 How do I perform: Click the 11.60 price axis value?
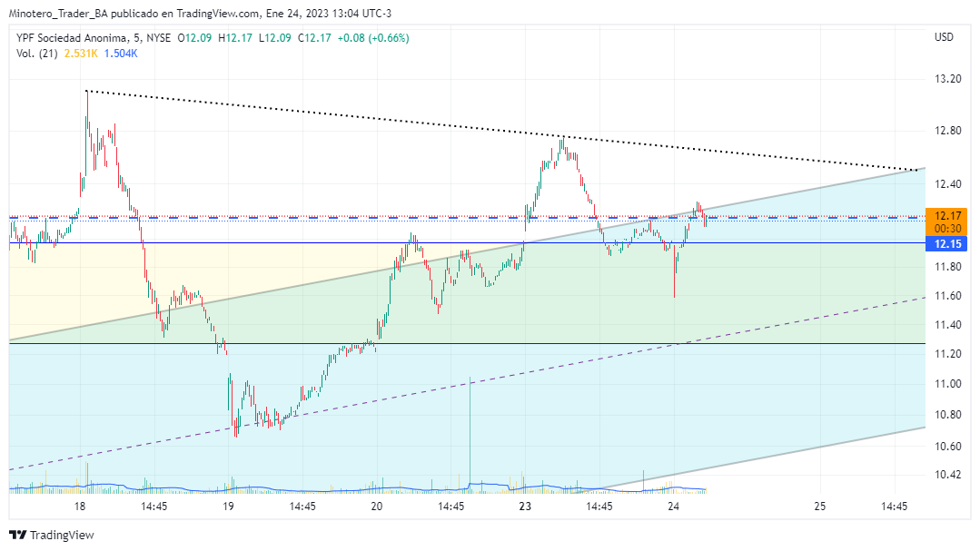(x=947, y=296)
